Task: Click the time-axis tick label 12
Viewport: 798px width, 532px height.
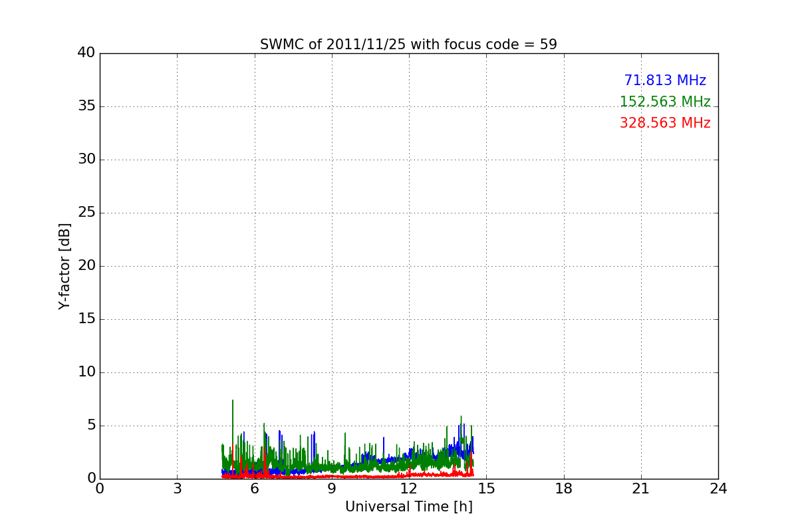Action: tap(409, 489)
